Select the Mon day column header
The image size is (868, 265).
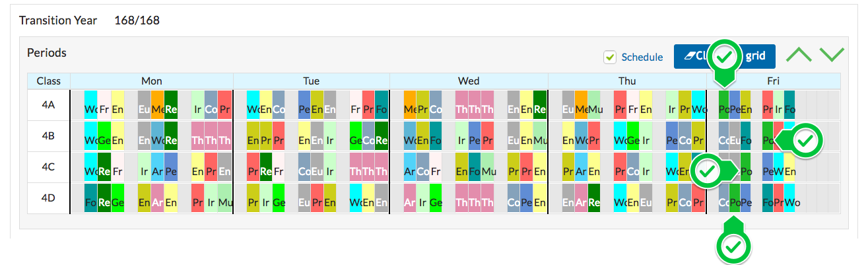152,81
